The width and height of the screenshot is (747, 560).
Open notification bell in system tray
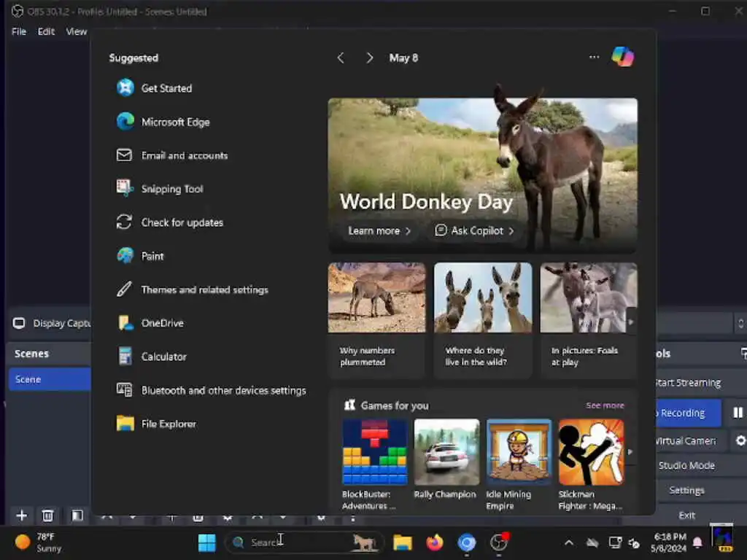coord(697,542)
